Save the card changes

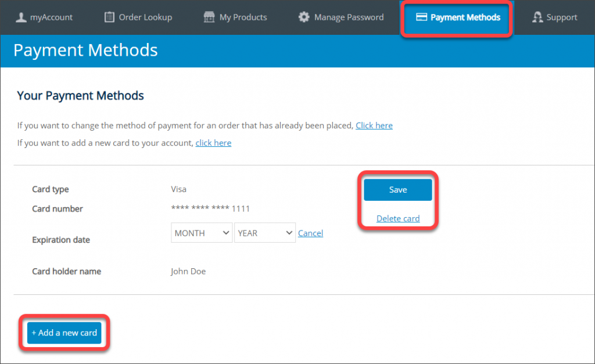(397, 190)
